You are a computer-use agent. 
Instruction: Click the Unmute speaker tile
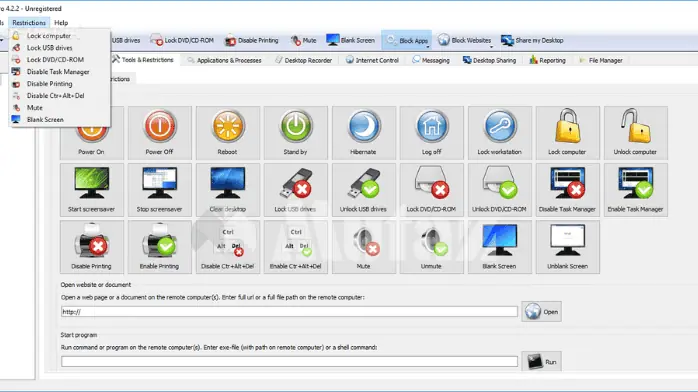tap(431, 247)
